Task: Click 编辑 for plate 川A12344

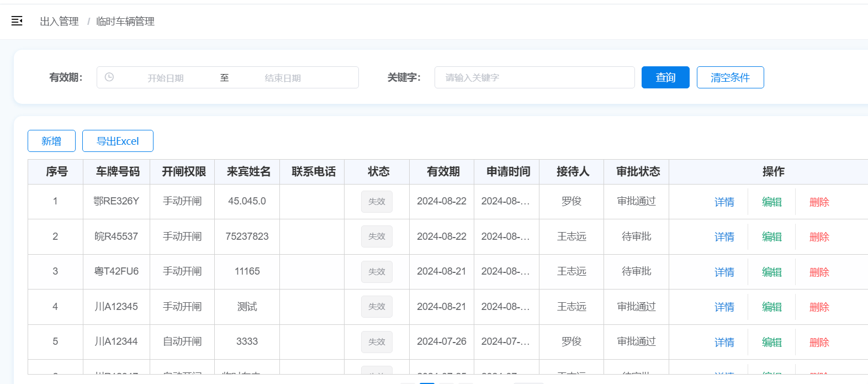Action: [x=771, y=343]
